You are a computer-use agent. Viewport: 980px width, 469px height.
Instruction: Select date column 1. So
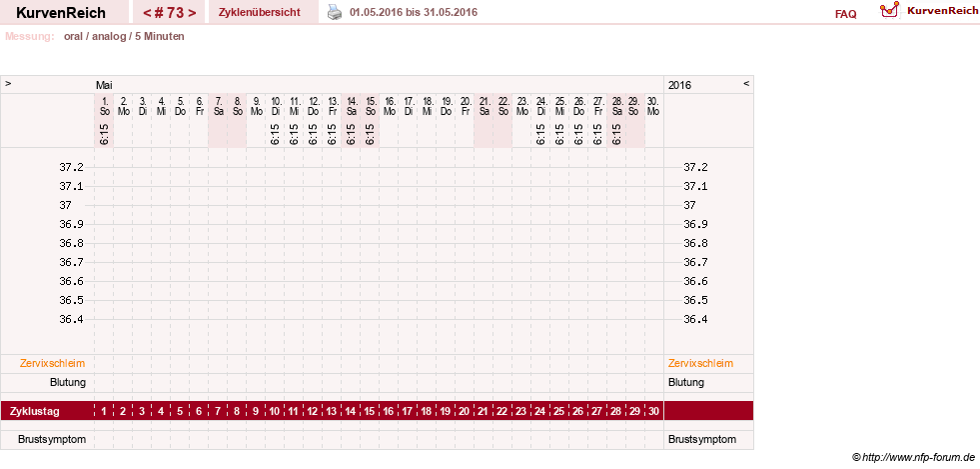104,106
